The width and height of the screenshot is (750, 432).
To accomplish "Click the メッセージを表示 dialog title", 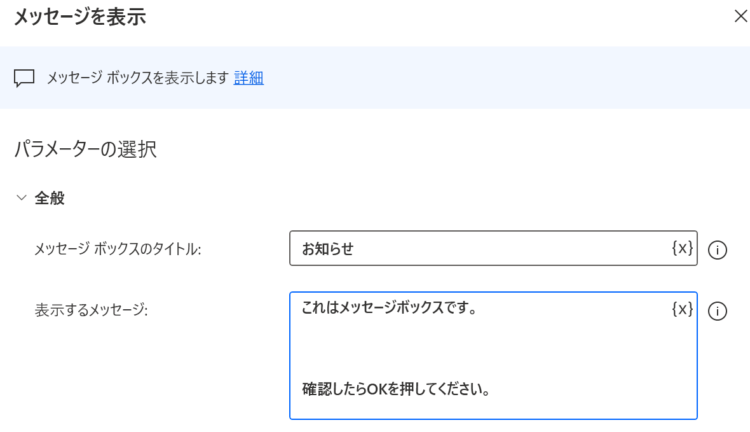I will (80, 17).
